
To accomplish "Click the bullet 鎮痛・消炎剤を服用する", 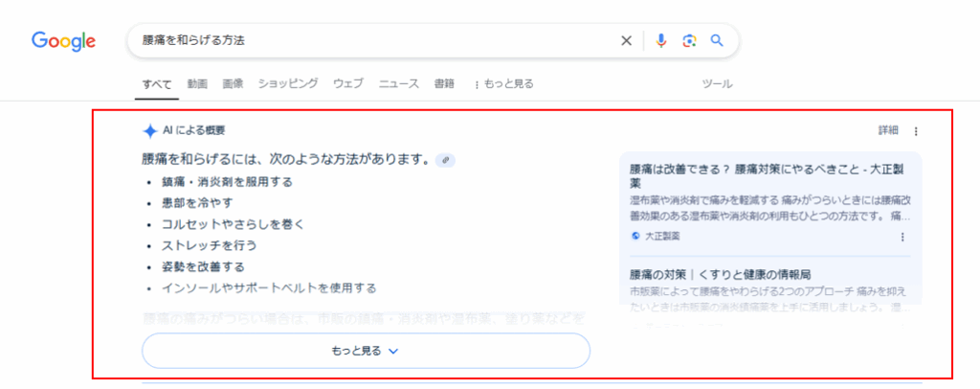I will (x=227, y=182).
